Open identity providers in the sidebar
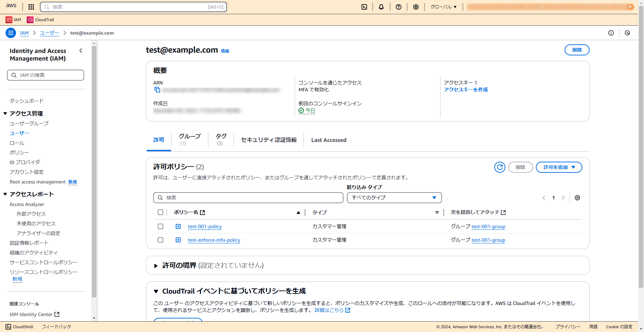 point(25,162)
